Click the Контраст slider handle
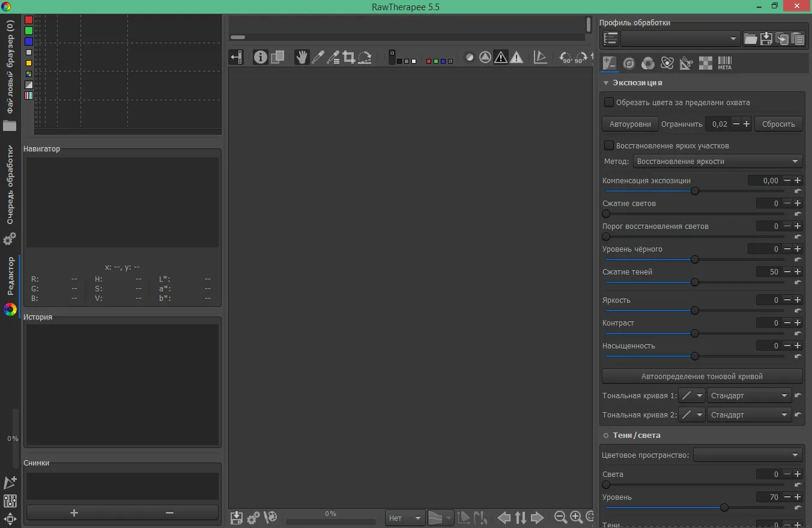This screenshot has width=812, height=528. (695, 333)
